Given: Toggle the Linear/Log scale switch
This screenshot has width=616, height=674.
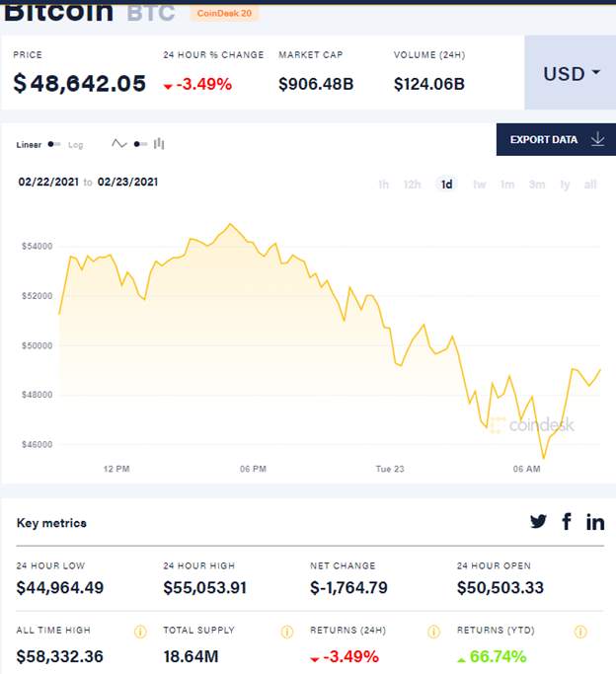Looking at the screenshot, I should (x=54, y=144).
